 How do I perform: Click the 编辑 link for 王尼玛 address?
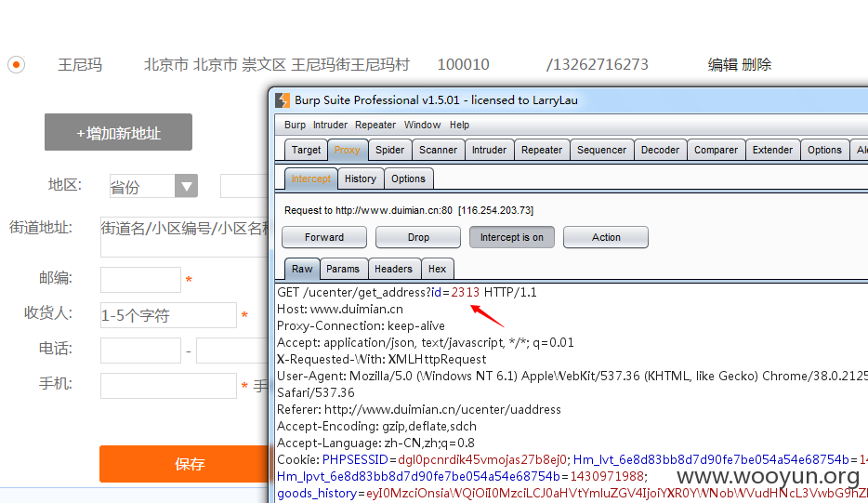(x=722, y=65)
